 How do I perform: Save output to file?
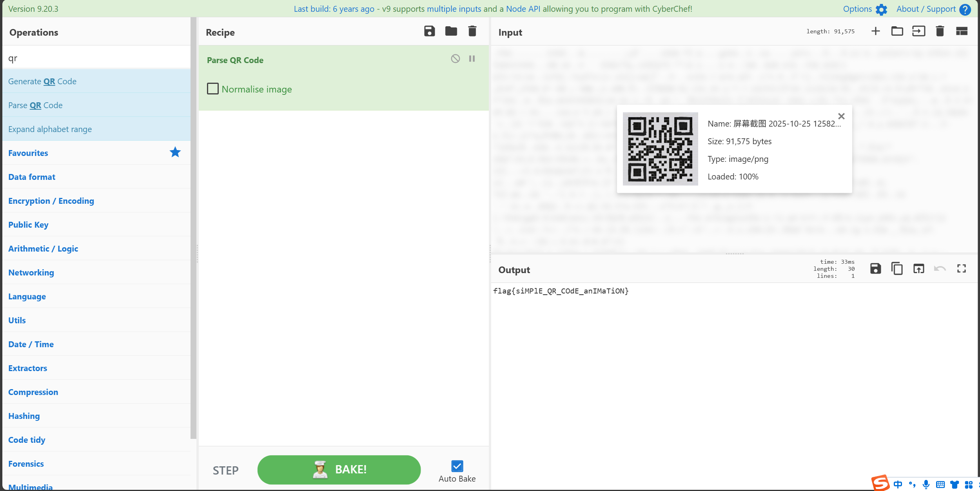pos(875,269)
